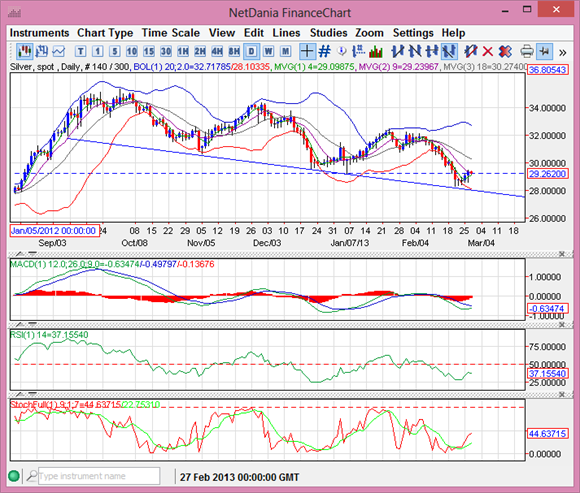Image resolution: width=580 pixels, height=493 pixels.
Task: Select the 4H time scale button
Action: point(217,51)
